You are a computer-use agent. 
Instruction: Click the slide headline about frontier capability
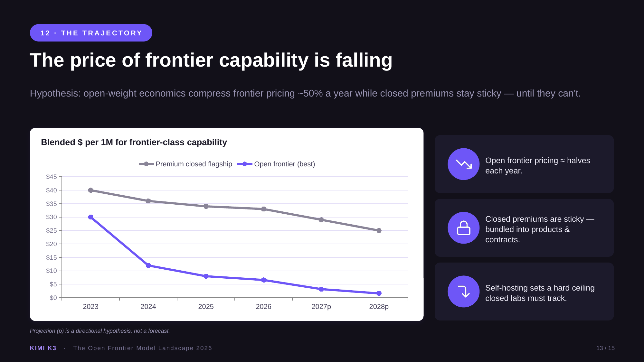(x=211, y=60)
